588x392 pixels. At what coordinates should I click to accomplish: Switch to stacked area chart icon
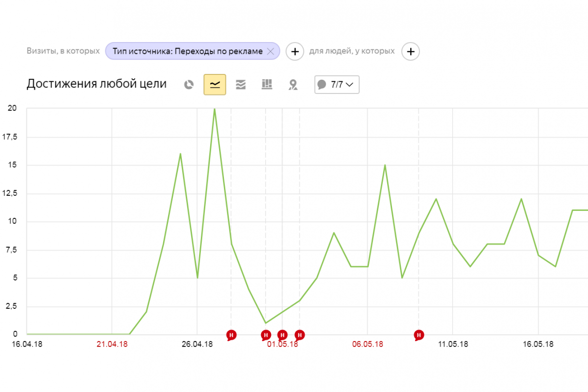241,85
